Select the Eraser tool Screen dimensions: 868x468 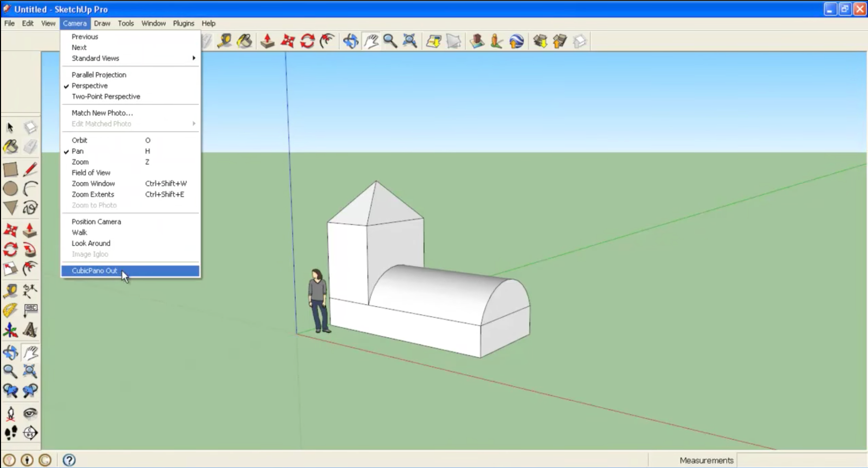click(x=30, y=147)
